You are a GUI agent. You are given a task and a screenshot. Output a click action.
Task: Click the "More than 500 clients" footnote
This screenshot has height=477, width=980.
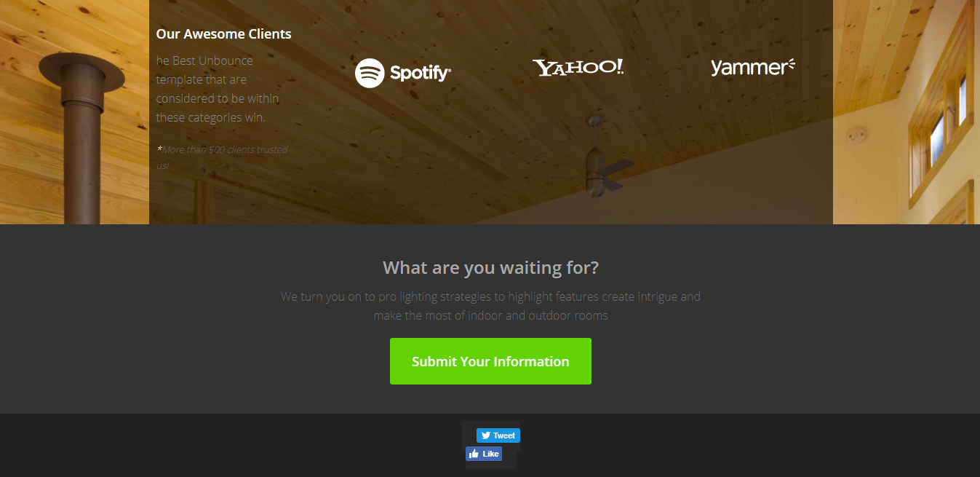click(x=224, y=157)
